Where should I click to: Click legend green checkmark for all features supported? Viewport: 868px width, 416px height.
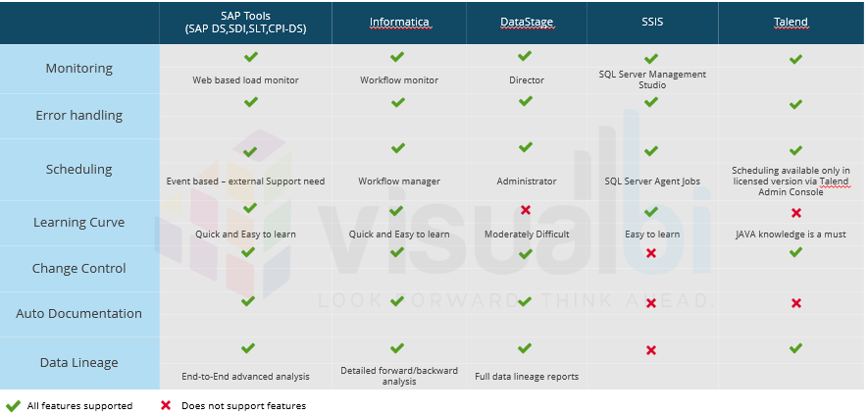[x=13, y=405]
